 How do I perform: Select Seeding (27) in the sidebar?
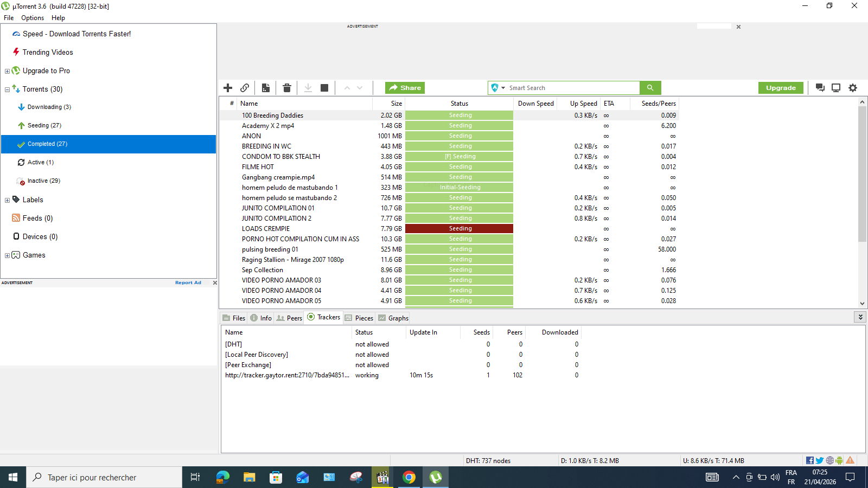(x=44, y=125)
